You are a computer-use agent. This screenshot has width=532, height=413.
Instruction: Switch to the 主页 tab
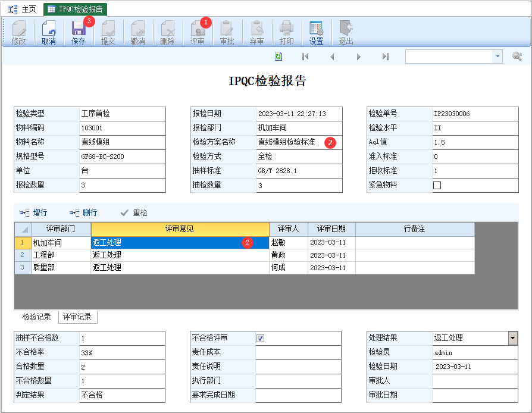(x=23, y=9)
